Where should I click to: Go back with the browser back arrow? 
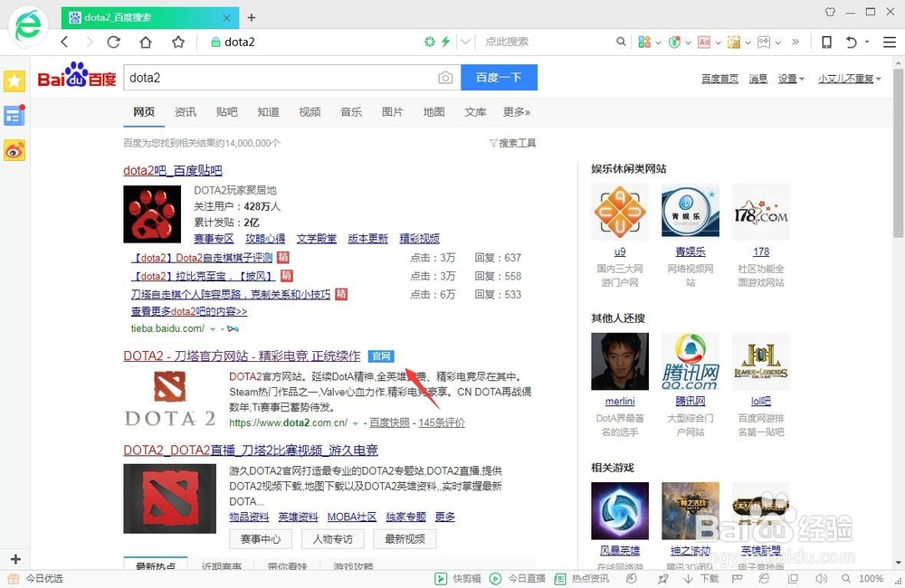[64, 43]
